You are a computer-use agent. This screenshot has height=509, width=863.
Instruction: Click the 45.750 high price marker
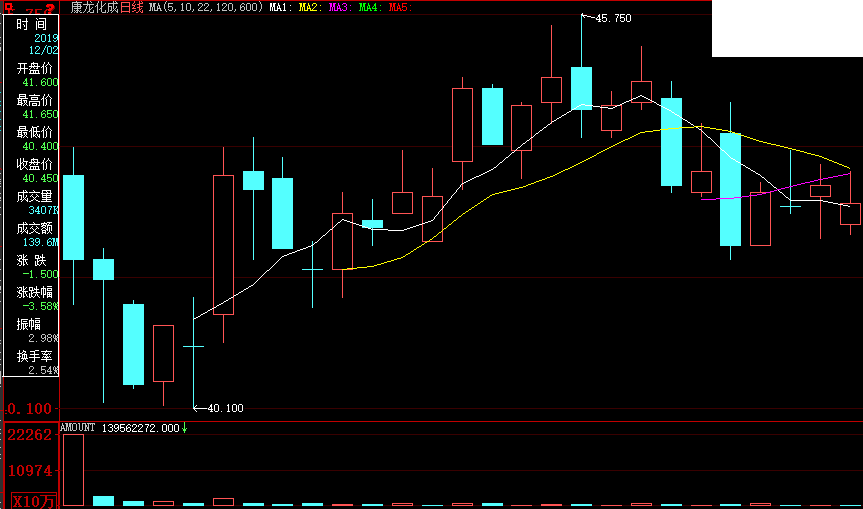(613, 18)
